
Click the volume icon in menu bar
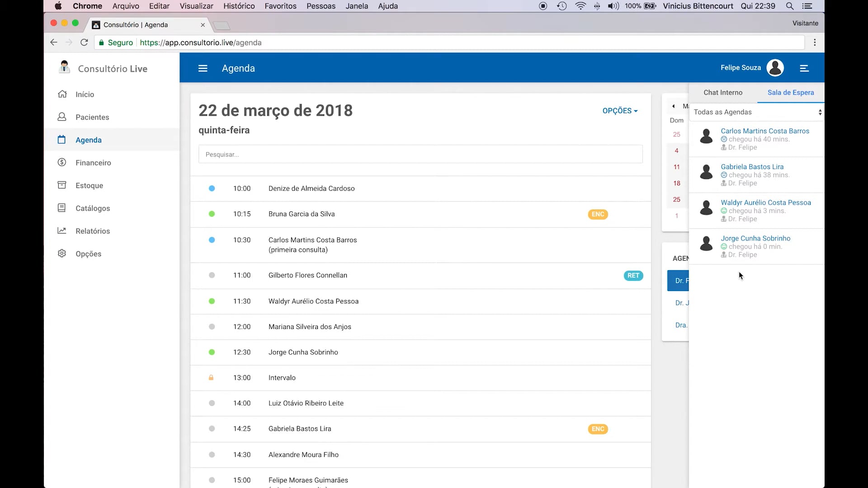tap(613, 6)
